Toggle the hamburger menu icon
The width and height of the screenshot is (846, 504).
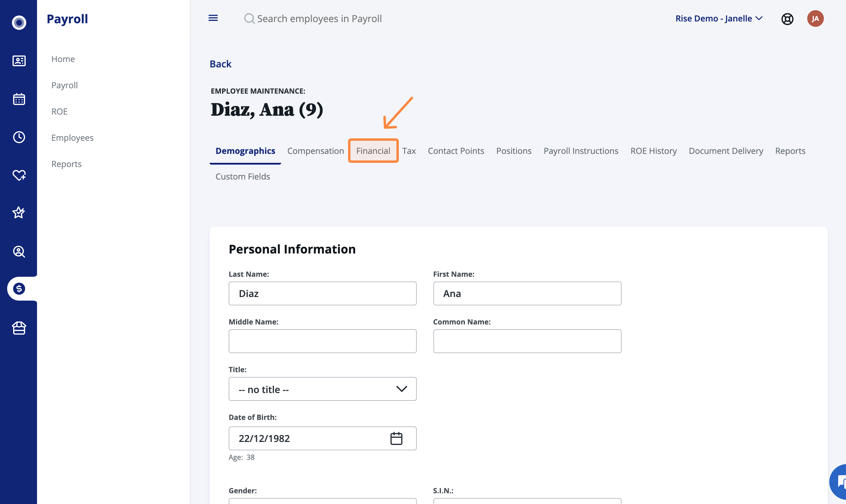pyautogui.click(x=213, y=18)
